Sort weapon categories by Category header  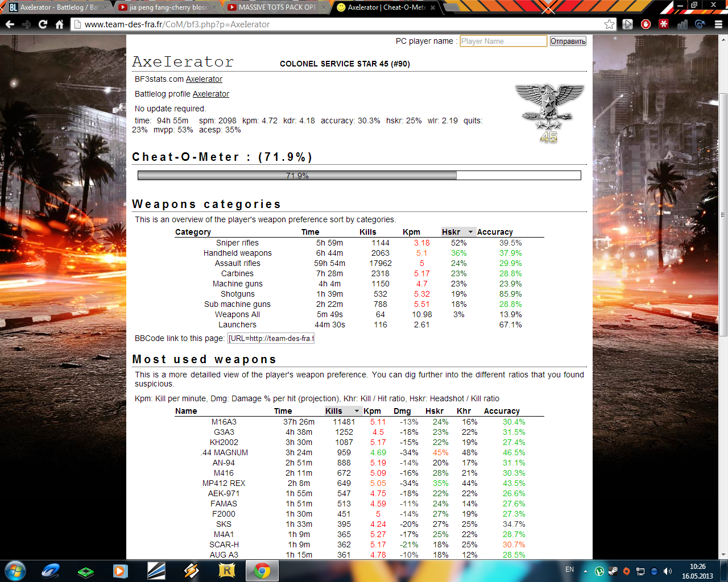193,232
